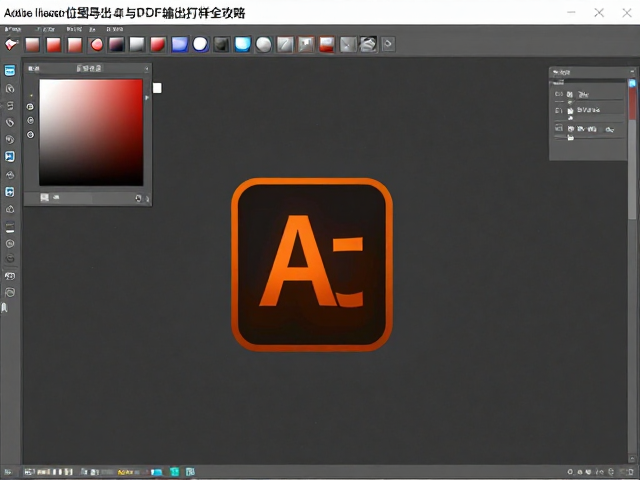Click the yellow label in the status bar

pyautogui.click(x=123, y=472)
